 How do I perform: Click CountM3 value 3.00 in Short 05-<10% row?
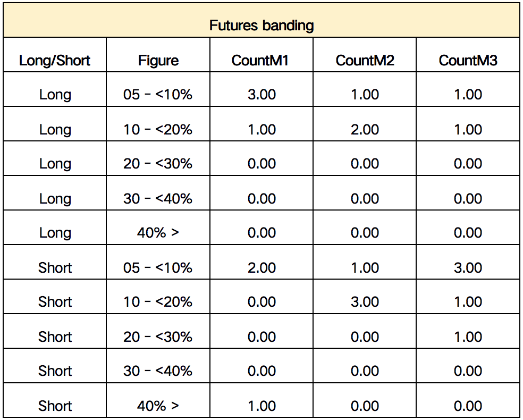coord(468,267)
